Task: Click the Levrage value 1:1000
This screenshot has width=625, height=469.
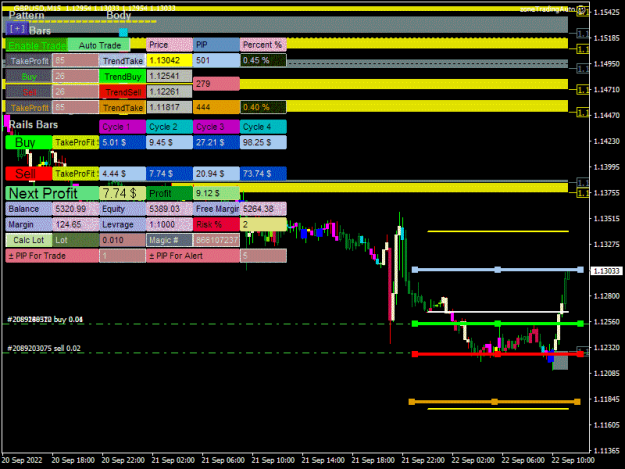Action: point(169,224)
